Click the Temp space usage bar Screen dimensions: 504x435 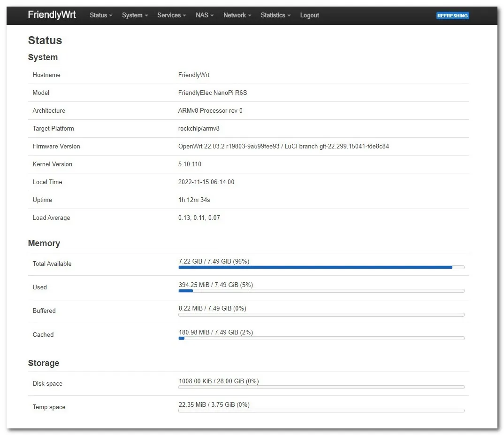pyautogui.click(x=321, y=411)
